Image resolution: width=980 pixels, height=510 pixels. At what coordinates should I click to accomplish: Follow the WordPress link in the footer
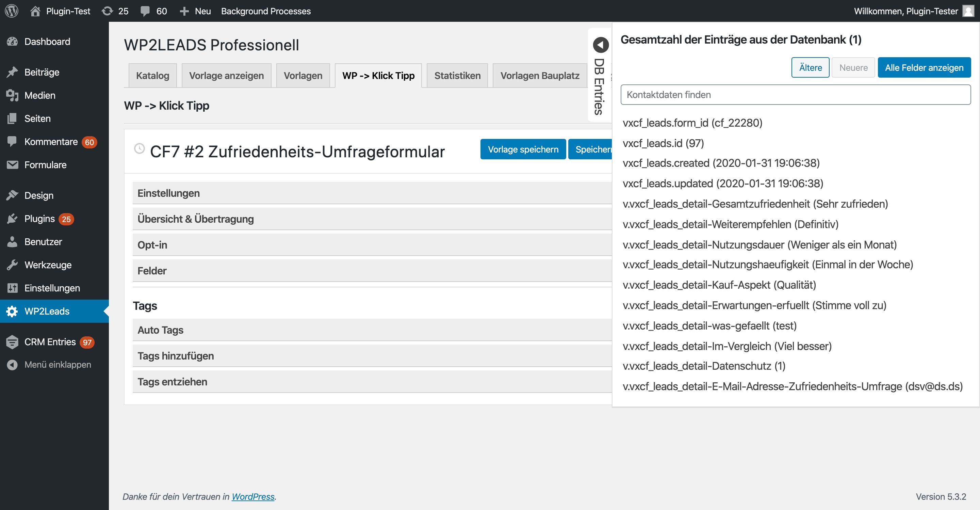tap(253, 496)
